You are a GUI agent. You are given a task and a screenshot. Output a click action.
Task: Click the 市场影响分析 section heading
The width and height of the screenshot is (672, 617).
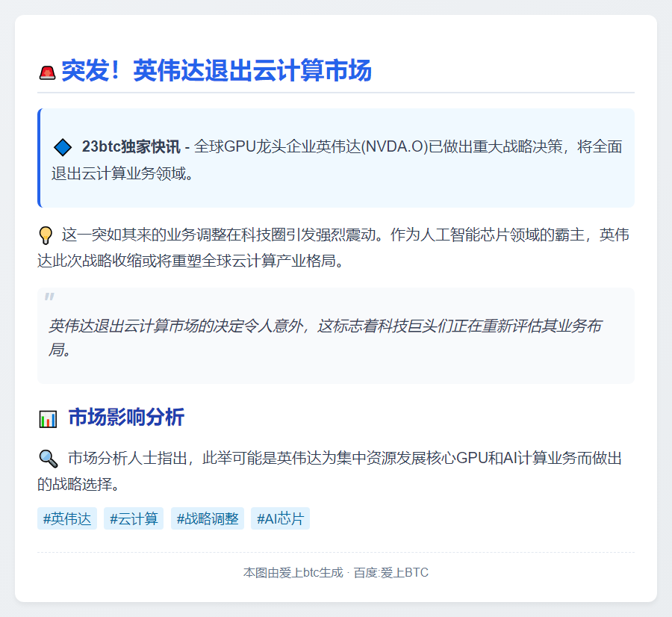tap(126, 418)
